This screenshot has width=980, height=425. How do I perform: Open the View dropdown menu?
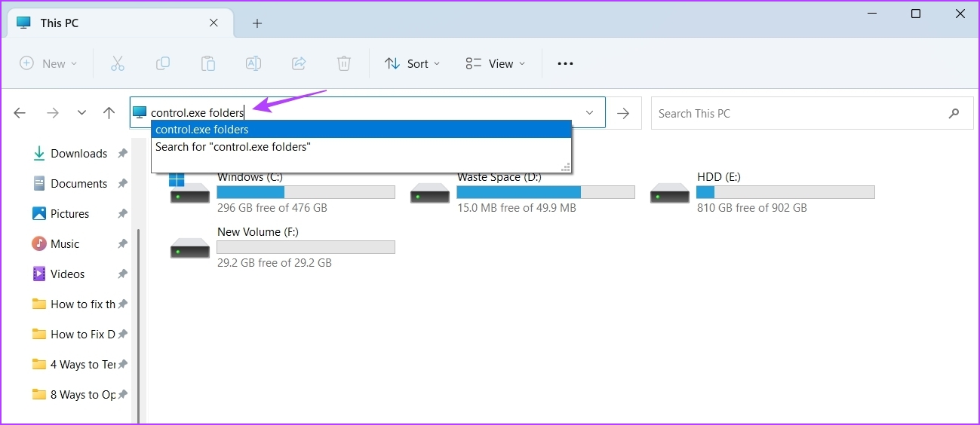click(x=495, y=64)
